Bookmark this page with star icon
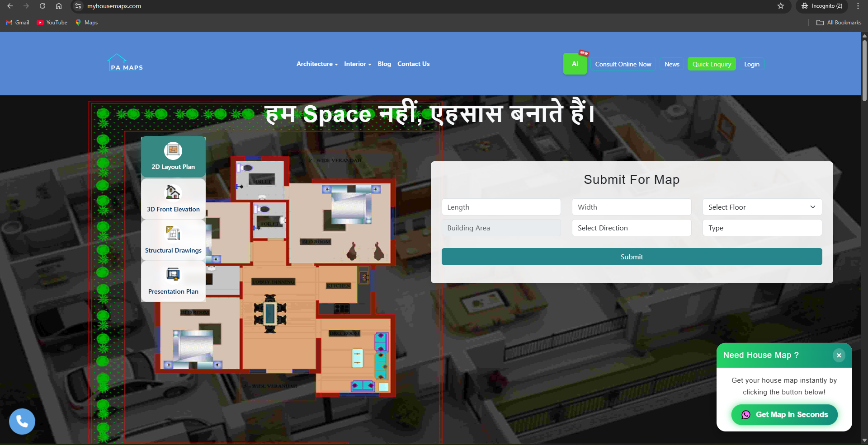The image size is (868, 445). pos(781,6)
